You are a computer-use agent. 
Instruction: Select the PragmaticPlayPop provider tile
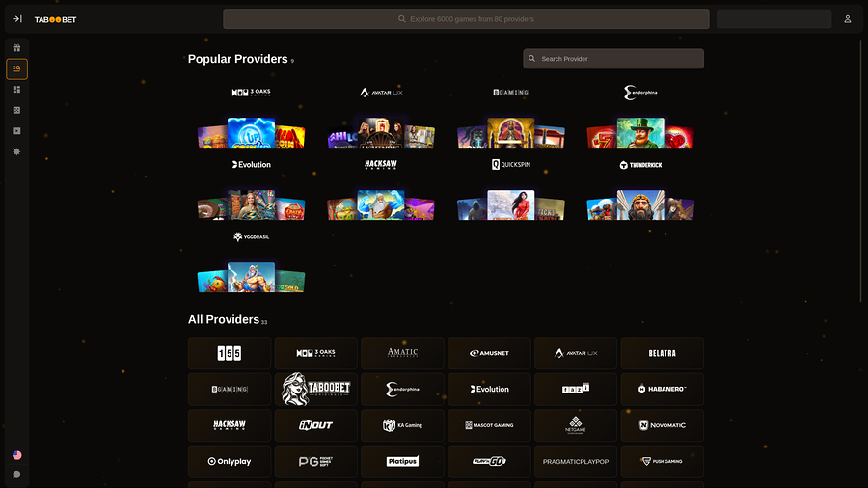click(x=576, y=461)
